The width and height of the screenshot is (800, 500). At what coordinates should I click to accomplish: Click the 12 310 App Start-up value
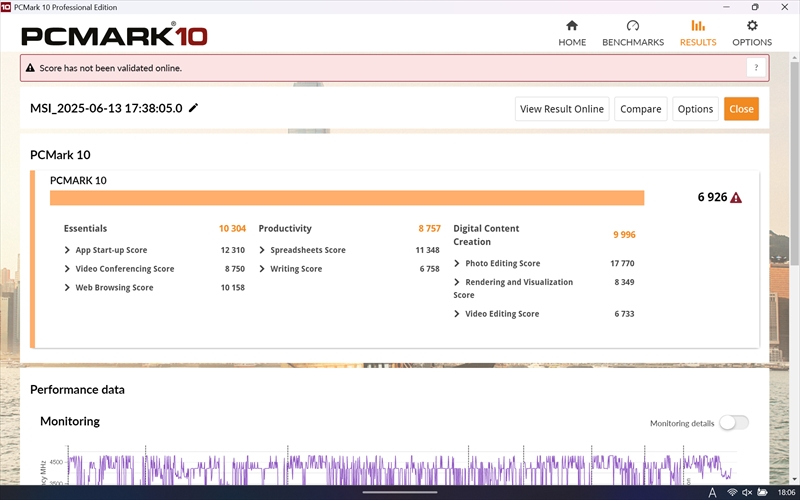(233, 250)
